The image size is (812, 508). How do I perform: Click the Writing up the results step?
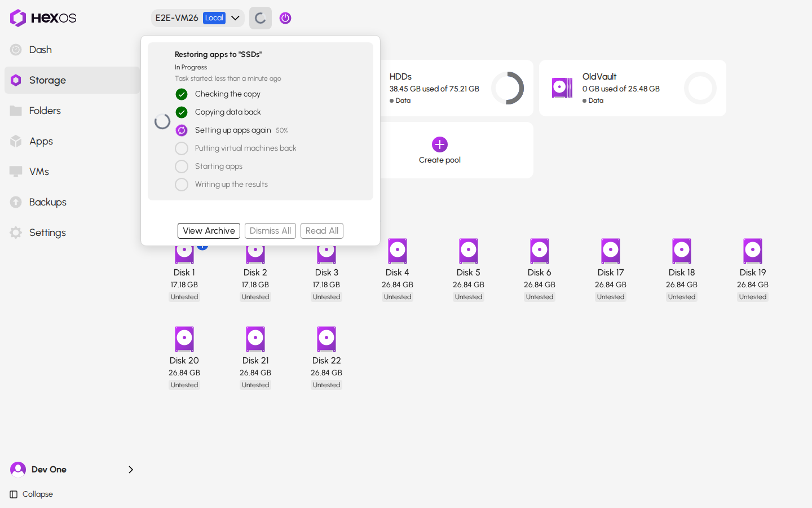tap(231, 185)
